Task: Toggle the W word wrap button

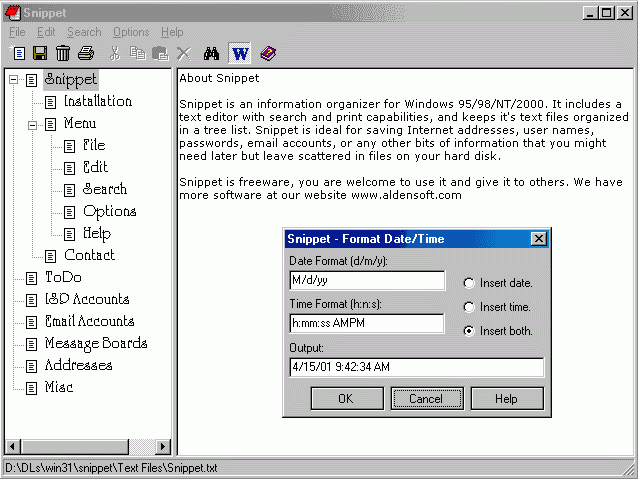Action: (240, 53)
